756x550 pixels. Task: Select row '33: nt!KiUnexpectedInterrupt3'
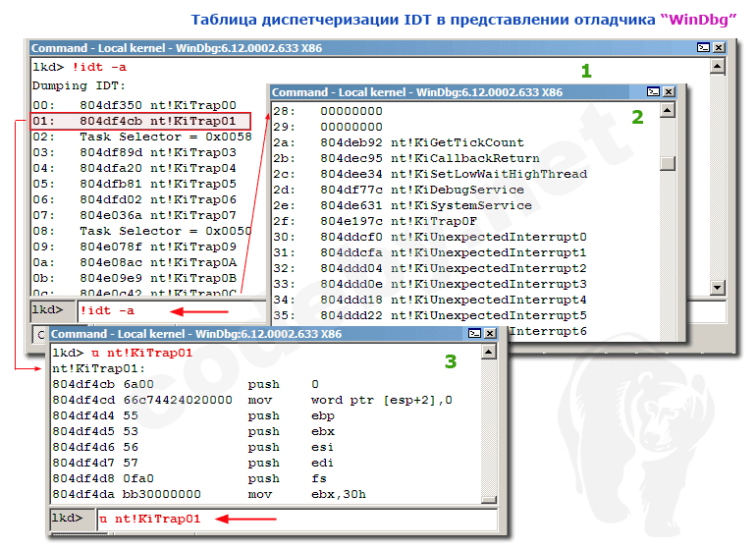(x=430, y=284)
